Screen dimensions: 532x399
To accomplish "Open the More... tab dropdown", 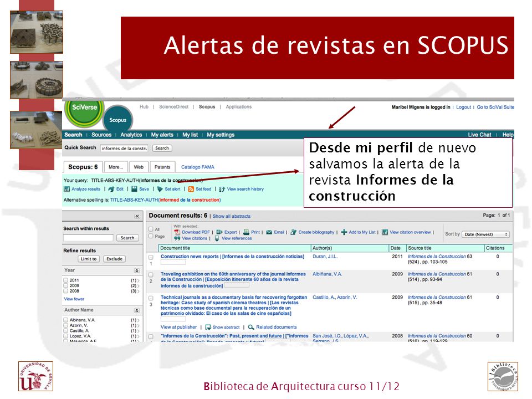I will 116,167.
